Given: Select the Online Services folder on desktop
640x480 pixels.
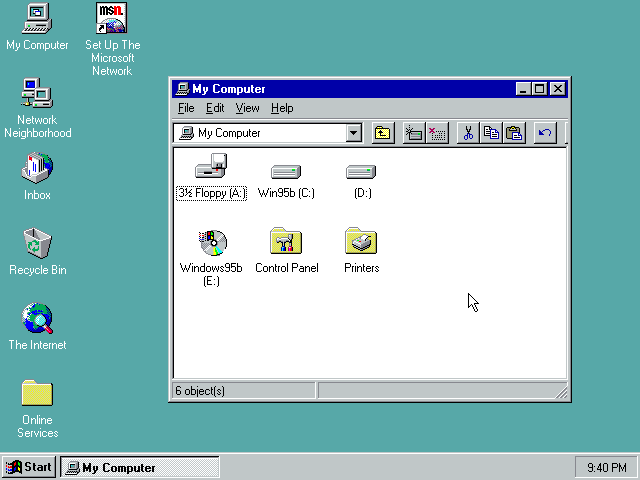Looking at the screenshot, I should point(37,393).
